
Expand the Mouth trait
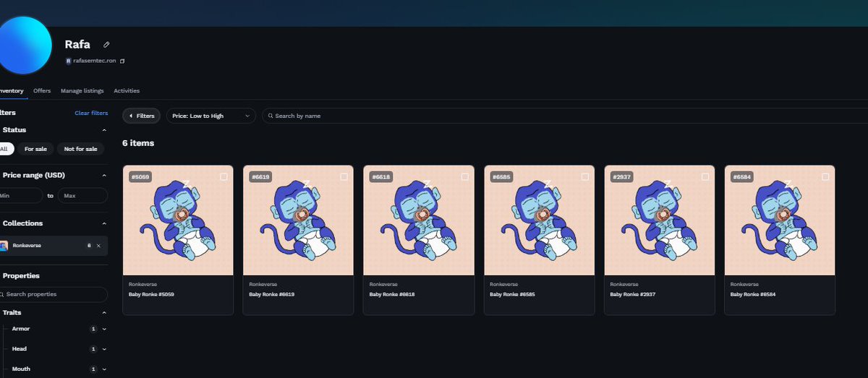104,369
